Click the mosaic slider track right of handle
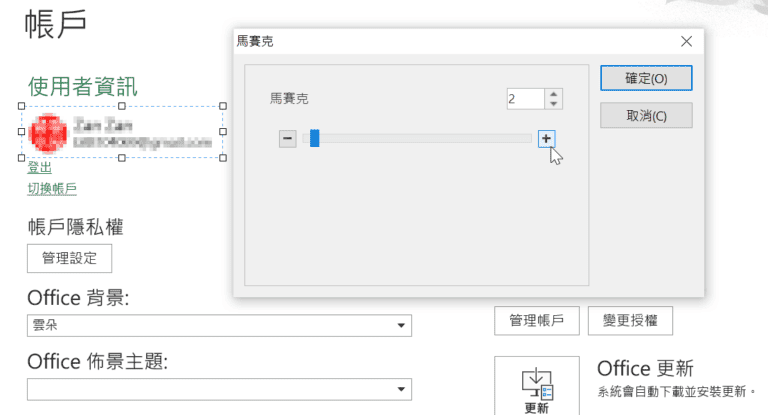The width and height of the screenshot is (768, 415). [x=425, y=139]
